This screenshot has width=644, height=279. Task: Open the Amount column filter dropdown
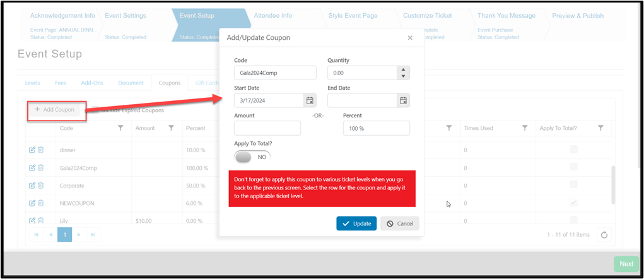tap(172, 128)
